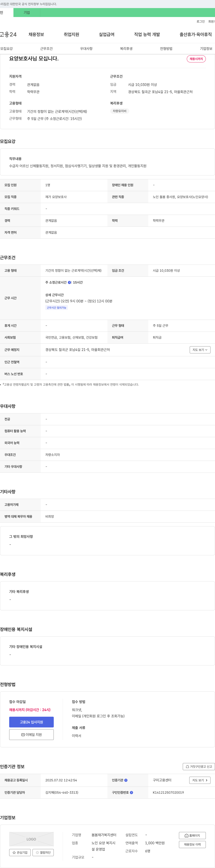Click registration date 2025.07.02 12:42:54

61,780
